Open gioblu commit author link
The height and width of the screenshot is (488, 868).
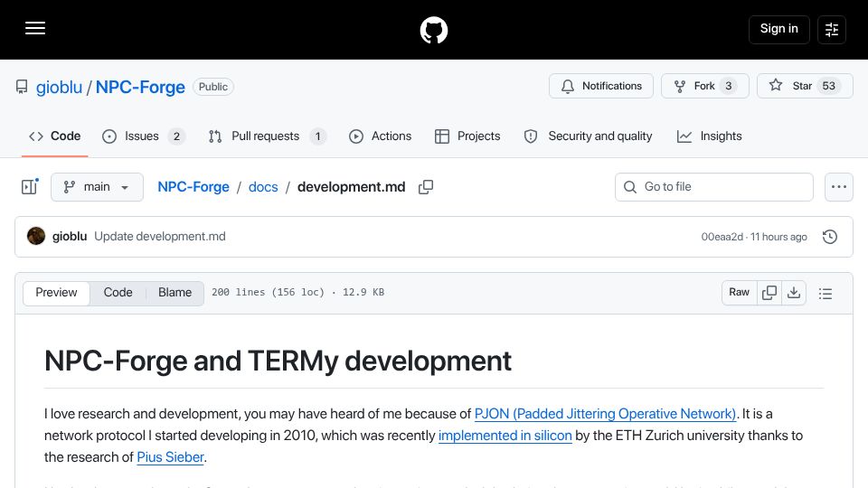point(70,236)
